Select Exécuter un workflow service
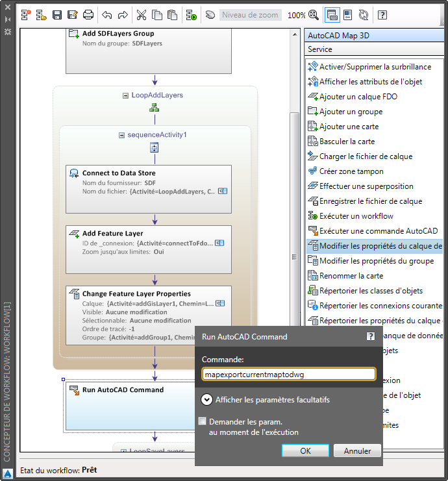448x481 pixels. tap(375, 216)
